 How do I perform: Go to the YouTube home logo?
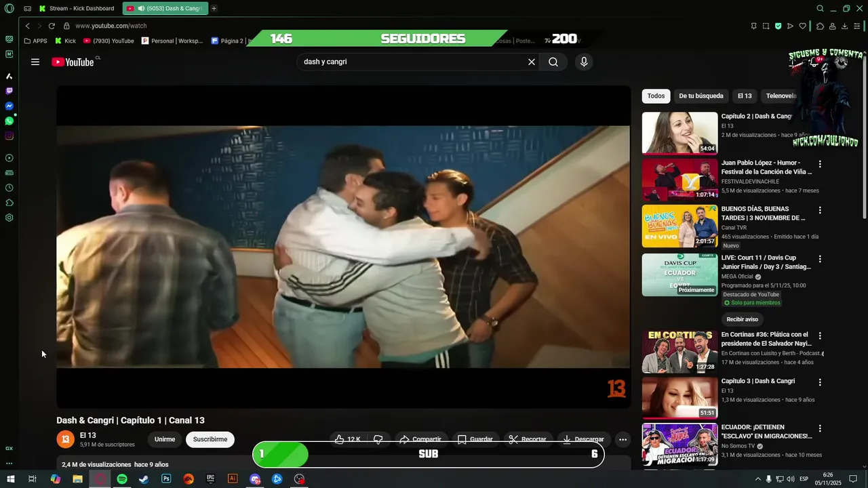[x=73, y=62]
